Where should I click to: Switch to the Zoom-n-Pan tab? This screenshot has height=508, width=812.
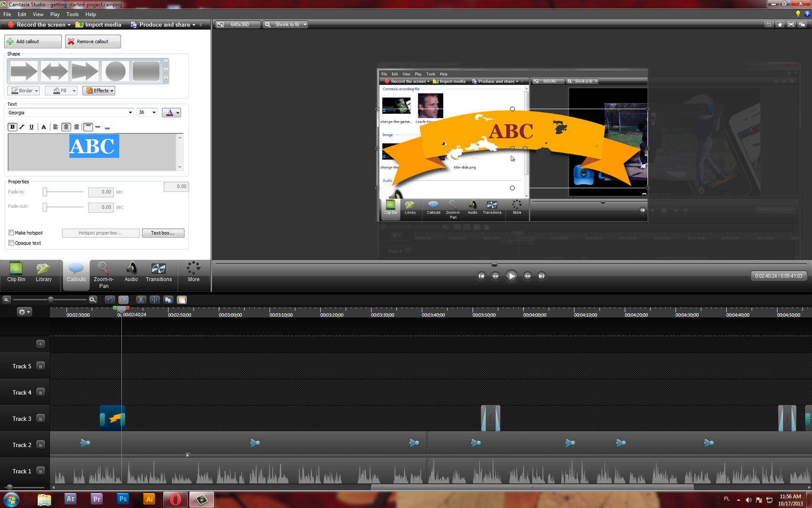103,275
